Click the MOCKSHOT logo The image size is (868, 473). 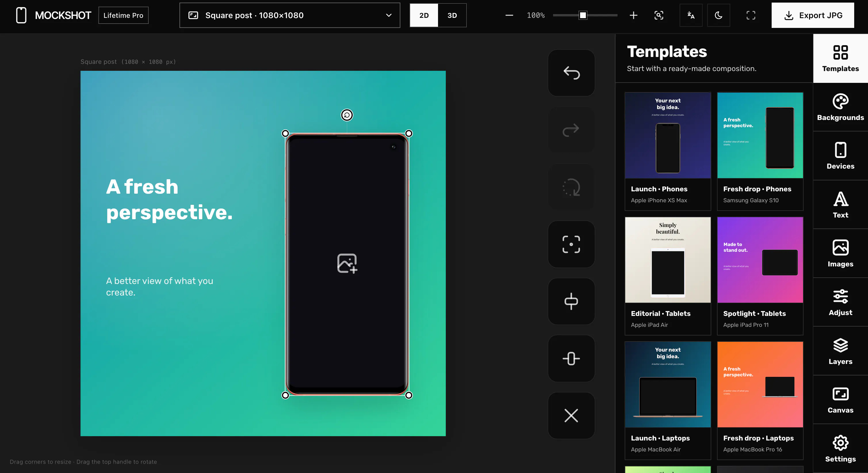point(54,15)
